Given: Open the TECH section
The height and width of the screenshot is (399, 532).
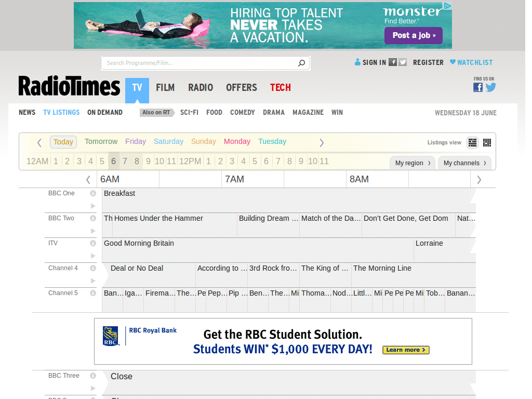Looking at the screenshot, I should click(x=280, y=87).
